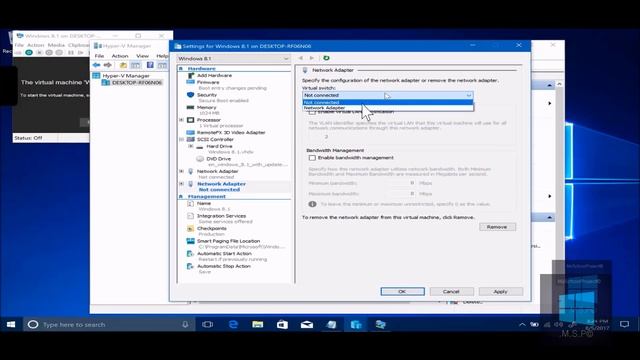Click the Add Hardware icon in the tree

point(191,76)
